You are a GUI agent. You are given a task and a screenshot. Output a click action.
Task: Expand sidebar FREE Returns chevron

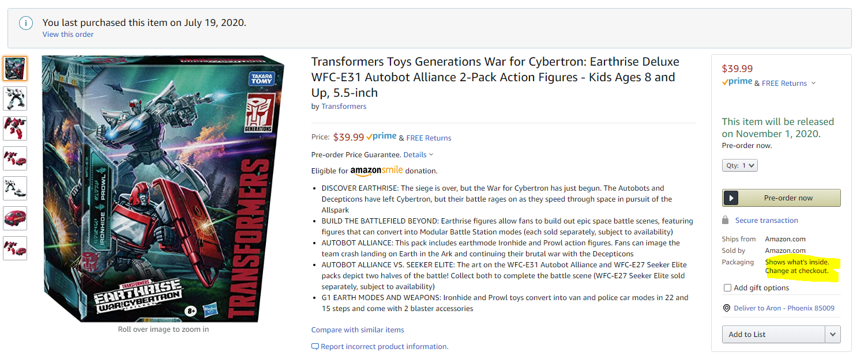813,83
